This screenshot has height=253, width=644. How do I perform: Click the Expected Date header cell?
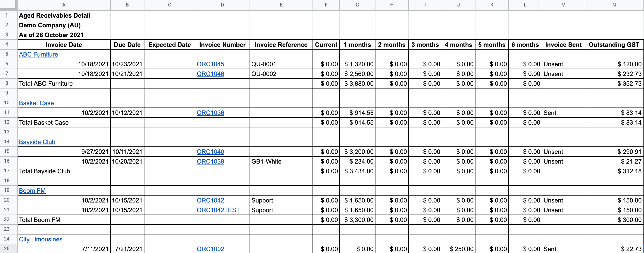pos(169,45)
